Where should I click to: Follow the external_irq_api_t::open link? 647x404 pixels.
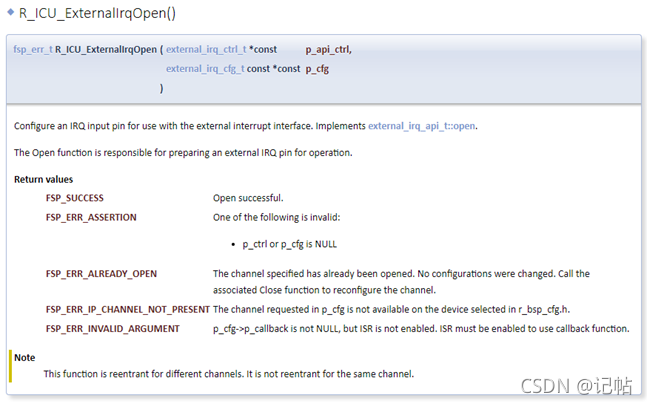pyautogui.click(x=421, y=126)
